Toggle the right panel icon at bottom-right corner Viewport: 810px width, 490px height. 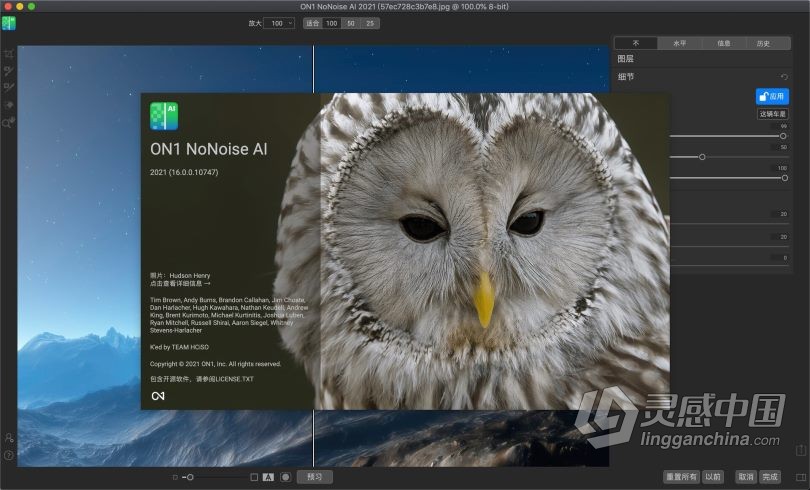click(x=801, y=477)
